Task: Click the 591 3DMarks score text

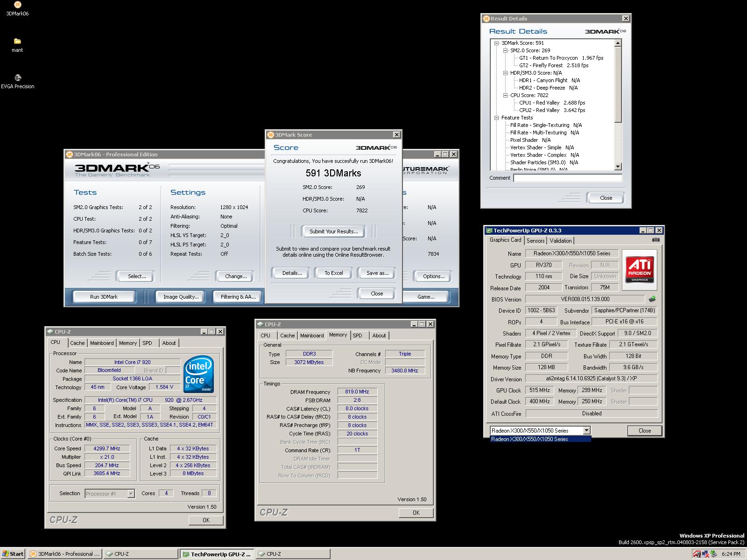Action: (333, 173)
